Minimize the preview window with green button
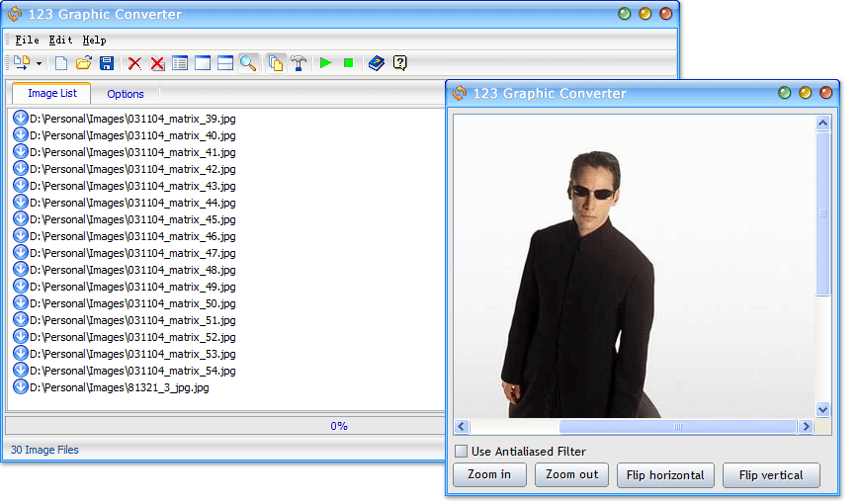 [x=784, y=93]
